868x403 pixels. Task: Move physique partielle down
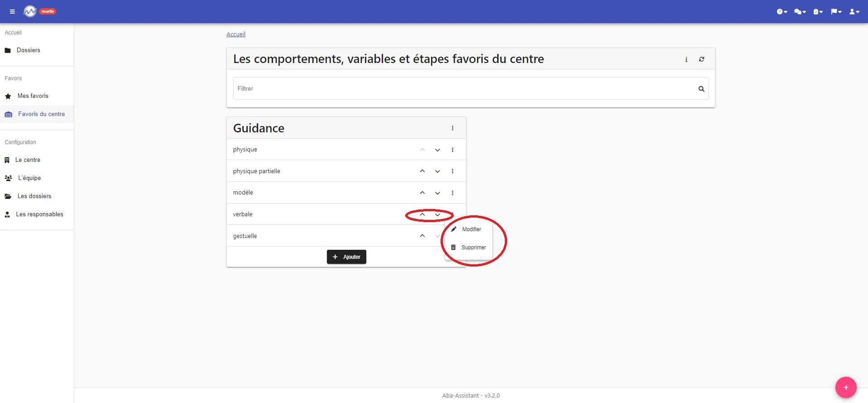(437, 171)
